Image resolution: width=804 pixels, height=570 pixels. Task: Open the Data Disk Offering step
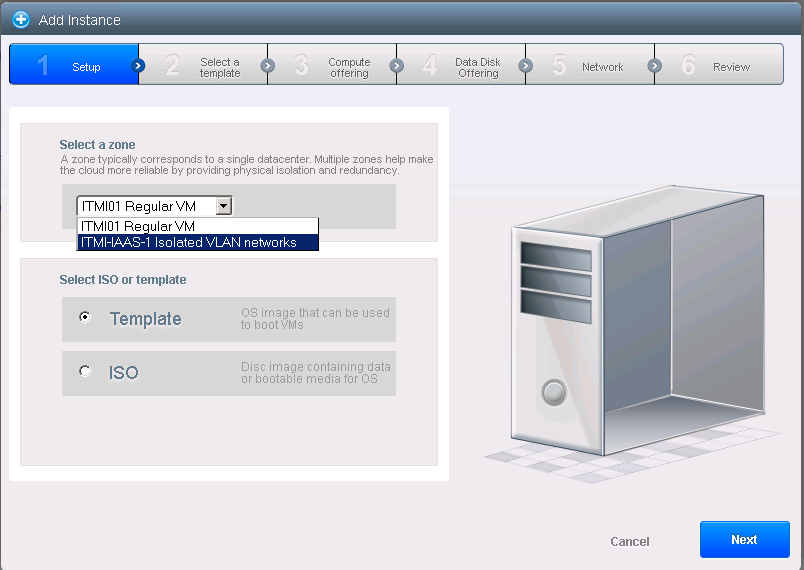point(466,66)
